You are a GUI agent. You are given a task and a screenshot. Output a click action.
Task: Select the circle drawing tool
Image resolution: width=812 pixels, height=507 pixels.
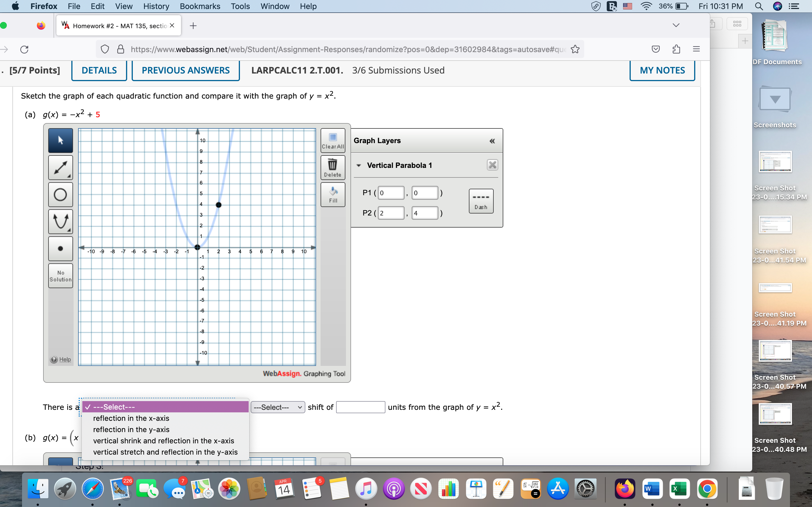[x=60, y=194]
